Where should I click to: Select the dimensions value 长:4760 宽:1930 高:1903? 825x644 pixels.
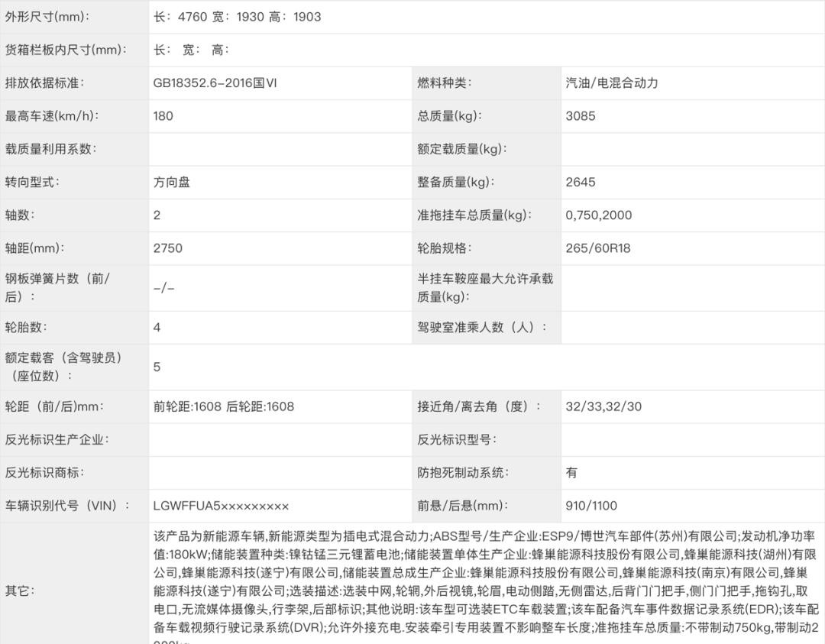tap(237, 17)
